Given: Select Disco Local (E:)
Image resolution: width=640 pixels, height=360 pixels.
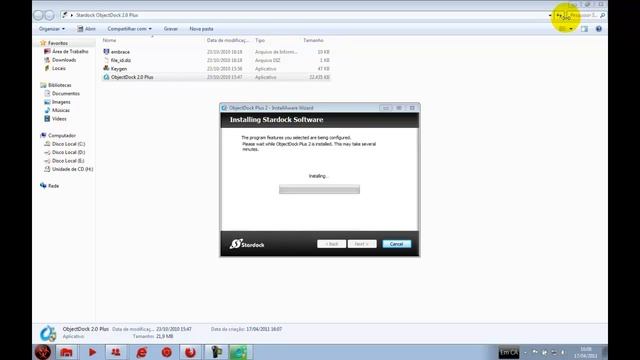Looking at the screenshot, I should [68, 161].
